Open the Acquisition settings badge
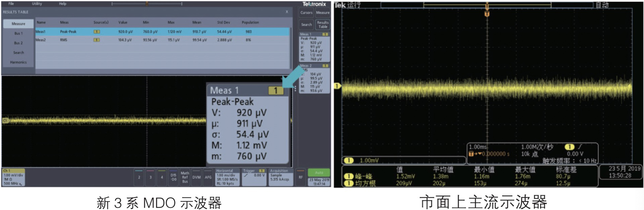 (x=281, y=177)
